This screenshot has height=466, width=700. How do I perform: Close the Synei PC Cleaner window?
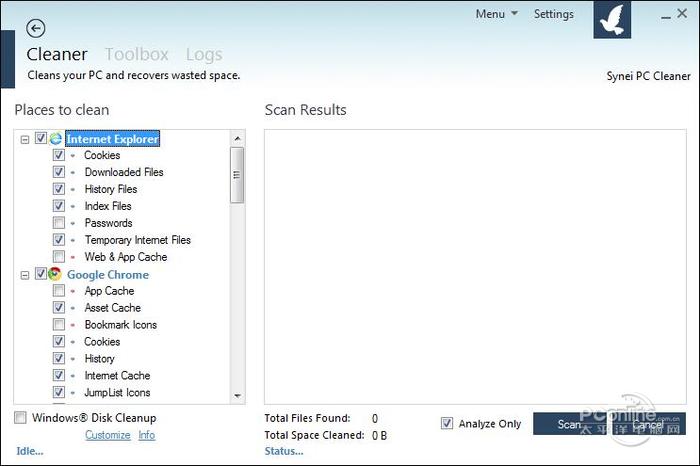[x=682, y=13]
